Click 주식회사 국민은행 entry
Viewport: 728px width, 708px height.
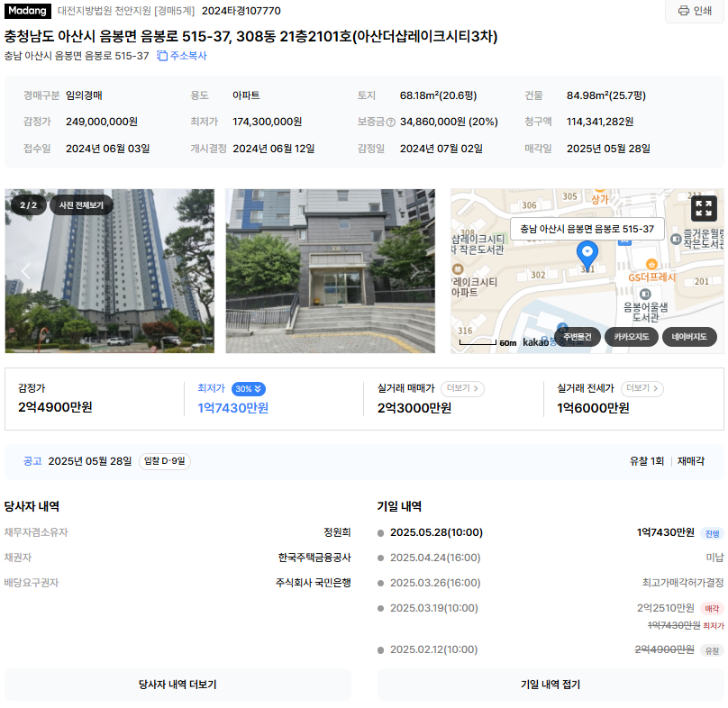pos(313,583)
